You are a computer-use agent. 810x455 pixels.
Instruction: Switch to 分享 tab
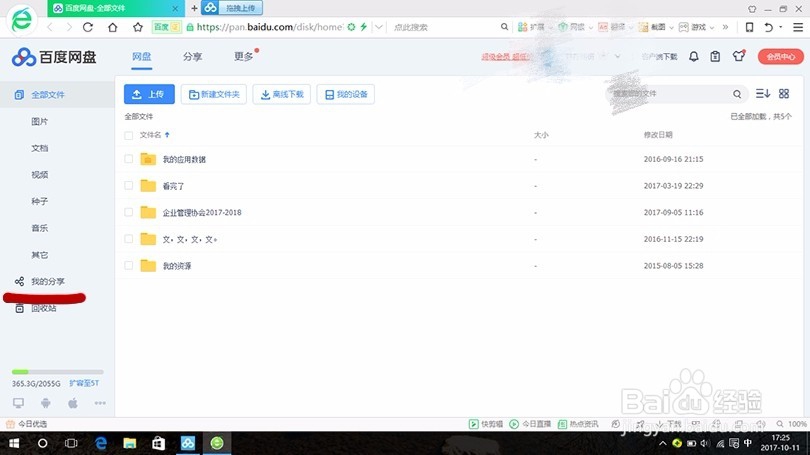[192, 56]
